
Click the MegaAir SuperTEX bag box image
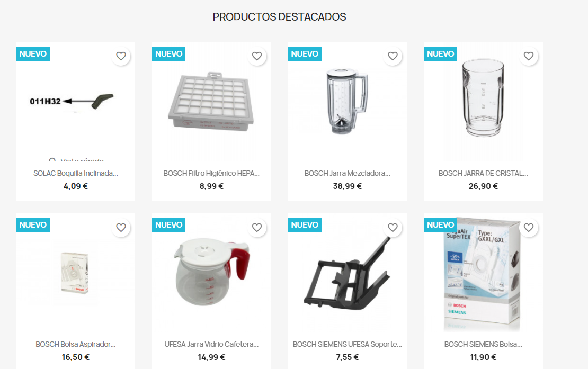(x=483, y=274)
